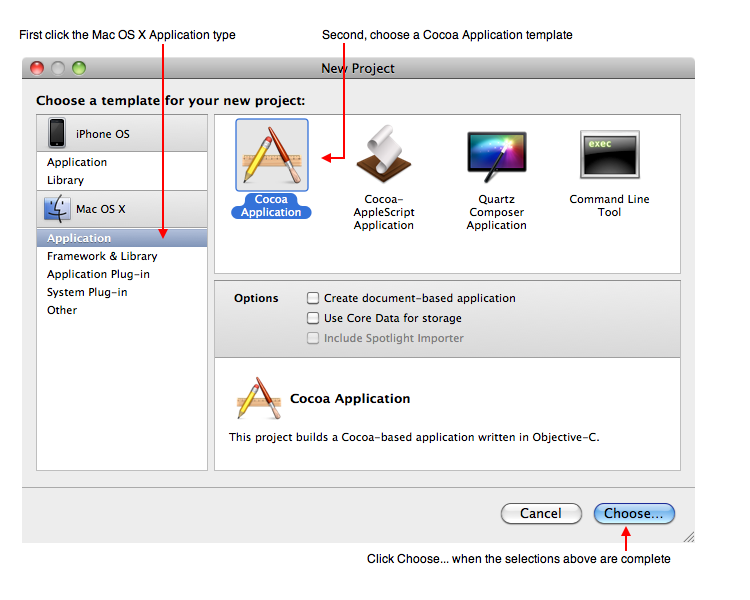Click the Choose... button
This screenshot has height=600, width=750.
pos(634,513)
